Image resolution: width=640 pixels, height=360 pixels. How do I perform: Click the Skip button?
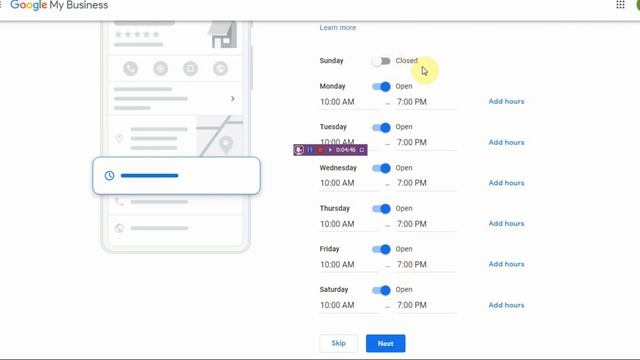click(x=338, y=343)
